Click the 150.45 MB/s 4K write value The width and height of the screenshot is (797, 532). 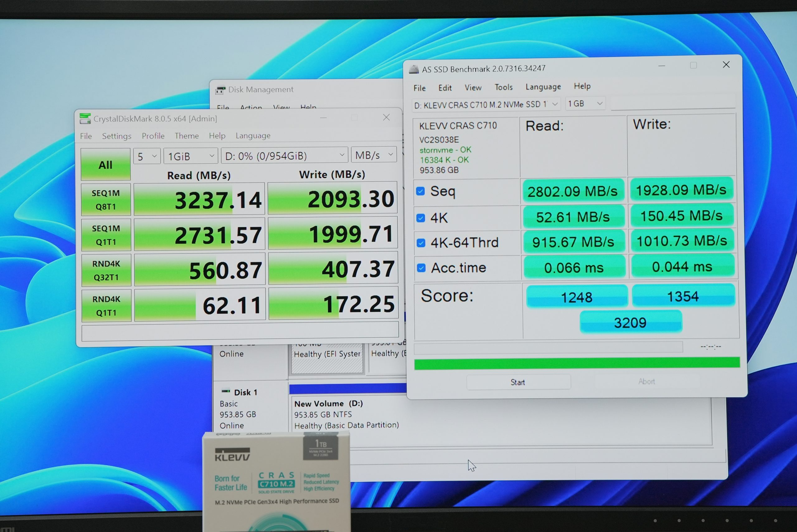(681, 216)
